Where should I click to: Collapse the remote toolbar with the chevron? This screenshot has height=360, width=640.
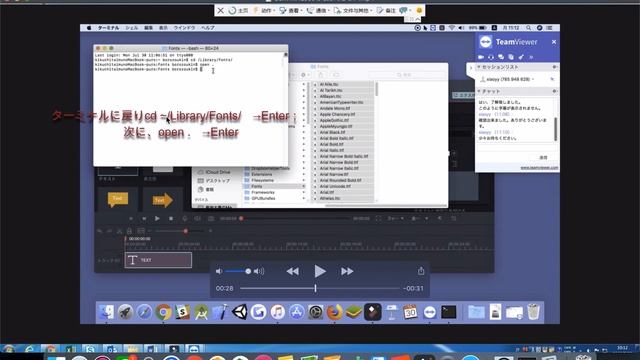[x=418, y=19]
